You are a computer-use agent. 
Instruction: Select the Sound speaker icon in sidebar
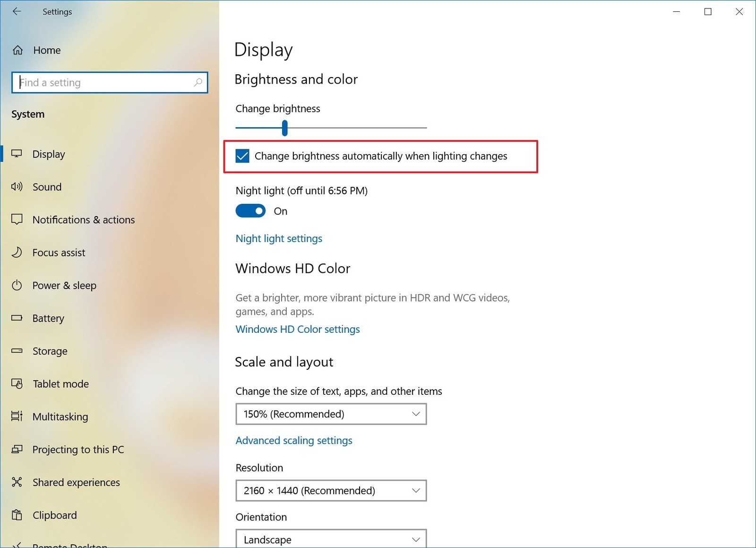[17, 187]
